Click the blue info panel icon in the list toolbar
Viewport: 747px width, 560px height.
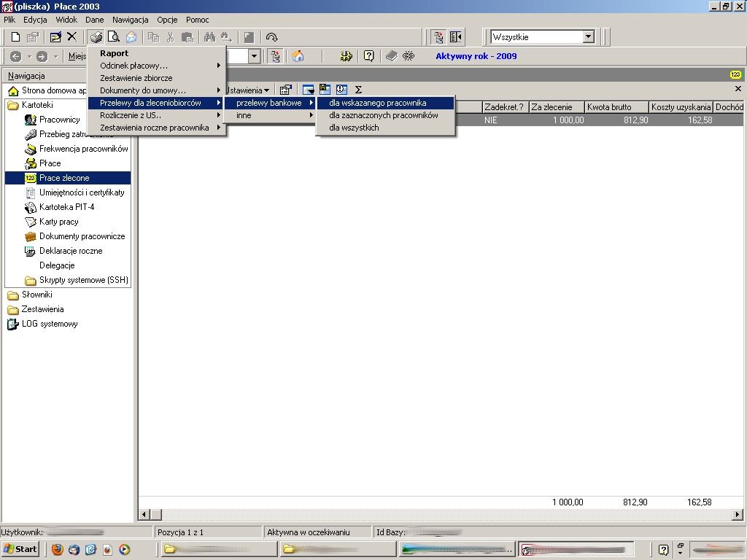coord(341,90)
